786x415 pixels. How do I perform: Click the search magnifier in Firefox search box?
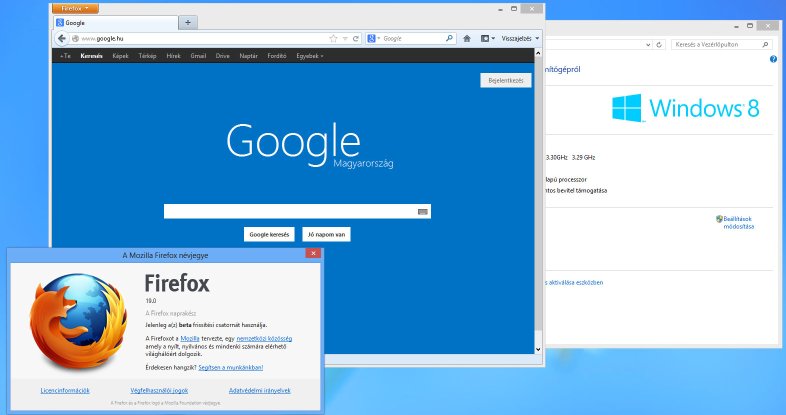(449, 38)
